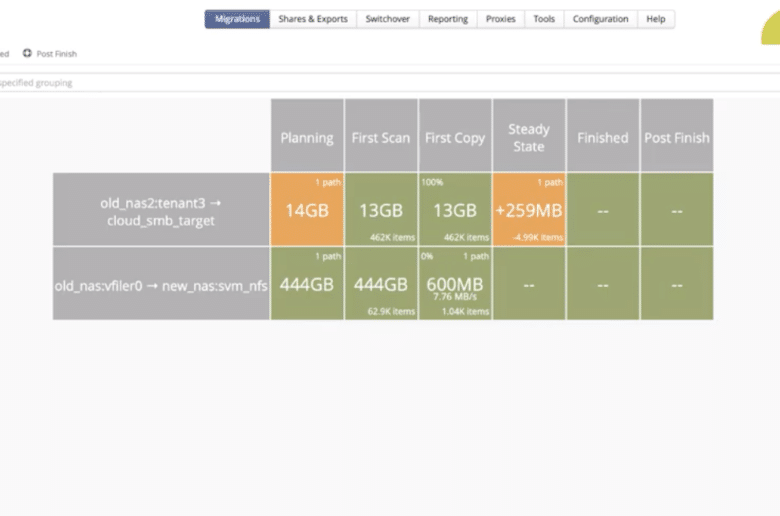Select the Finished column header
Screen dimensions: 780x516
(x=603, y=135)
